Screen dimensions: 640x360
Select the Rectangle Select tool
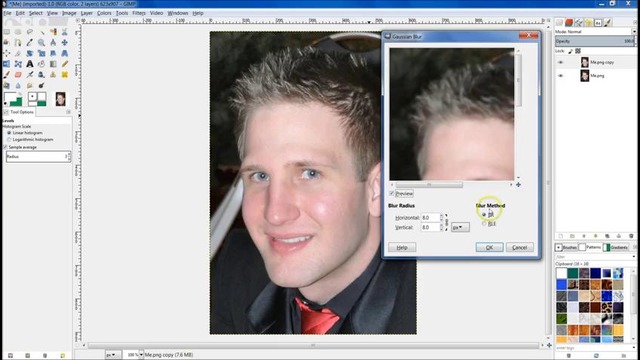(6, 31)
